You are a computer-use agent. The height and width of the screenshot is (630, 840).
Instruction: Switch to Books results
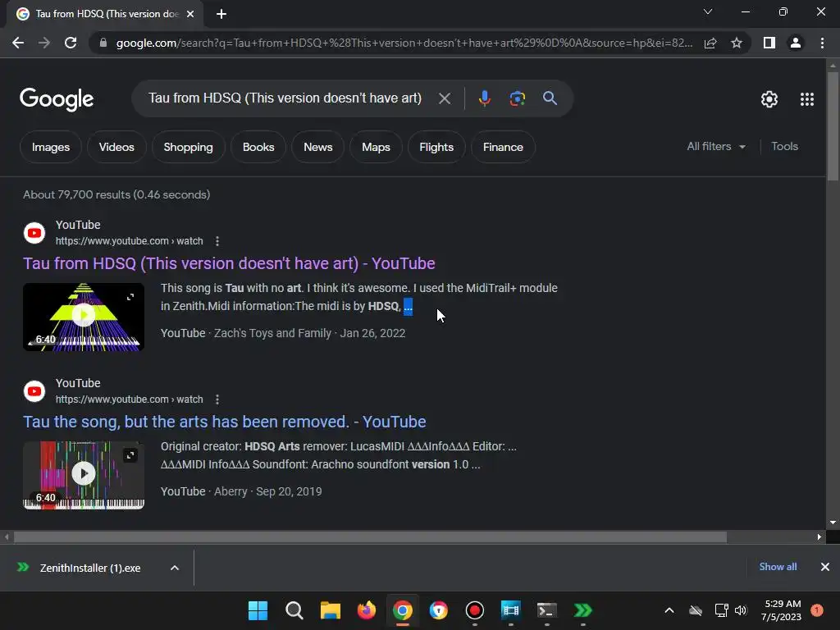258,147
